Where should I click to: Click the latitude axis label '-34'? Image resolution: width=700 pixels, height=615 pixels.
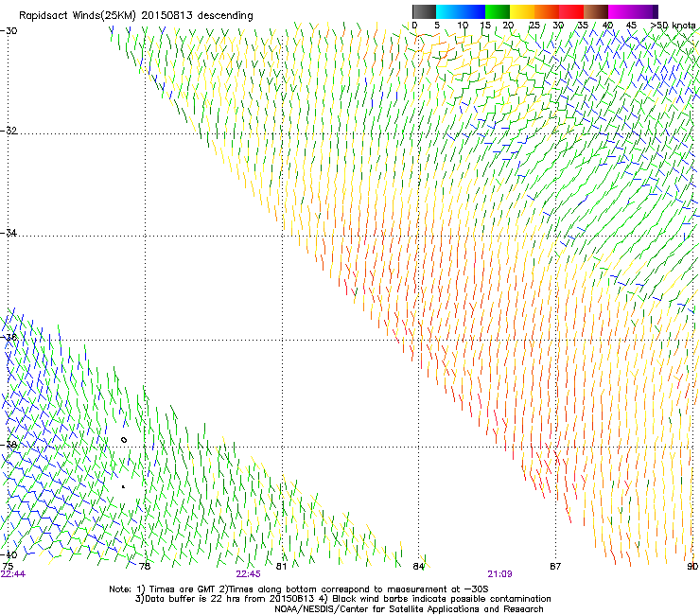coord(9,233)
